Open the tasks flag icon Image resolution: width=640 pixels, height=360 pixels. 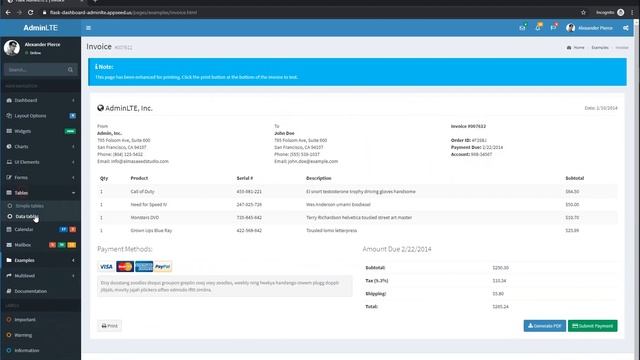[x=553, y=28]
